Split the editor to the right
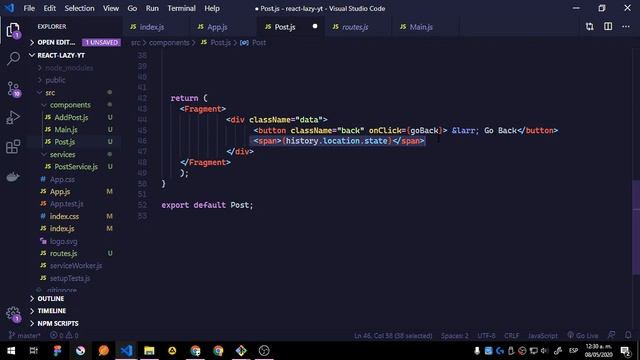 [x=608, y=27]
